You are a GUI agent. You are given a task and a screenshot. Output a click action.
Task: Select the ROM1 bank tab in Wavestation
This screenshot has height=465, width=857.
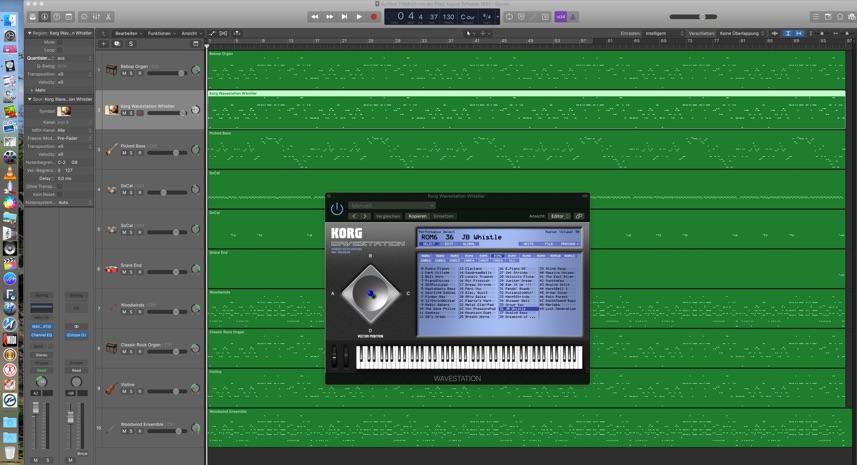pos(425,256)
